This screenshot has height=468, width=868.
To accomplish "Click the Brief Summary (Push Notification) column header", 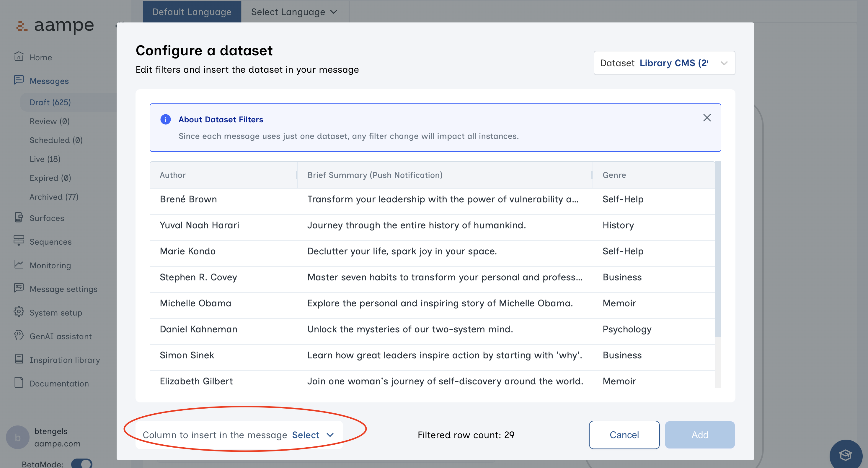I will [445, 175].
